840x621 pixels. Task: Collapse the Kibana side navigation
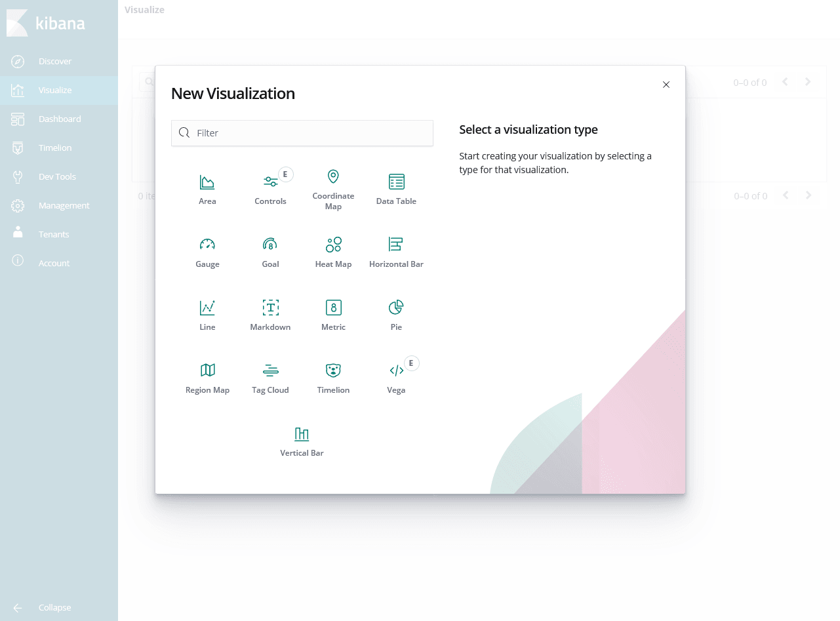pyautogui.click(x=54, y=607)
